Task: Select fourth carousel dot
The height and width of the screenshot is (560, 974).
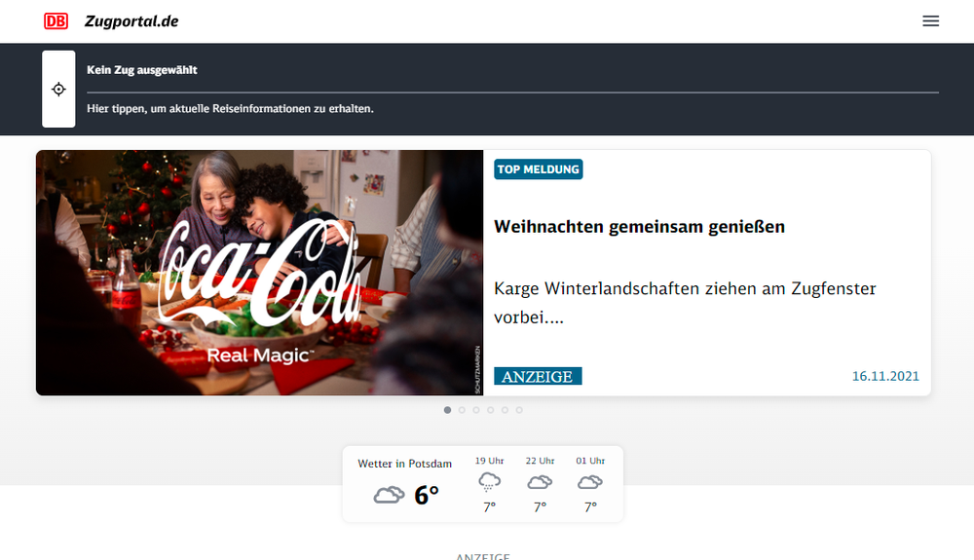Action: pyautogui.click(x=490, y=410)
